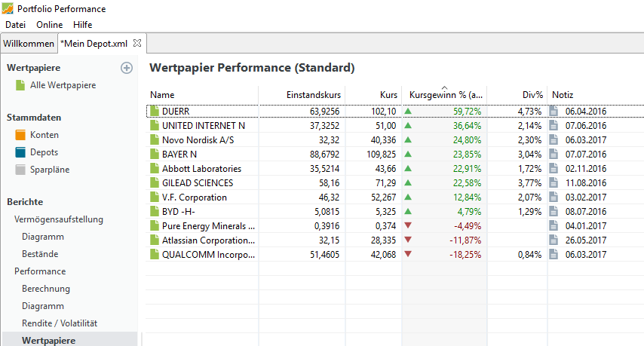The image size is (644, 346).
Task: Click the red down arrow in Atlassian row
Action: pos(408,240)
